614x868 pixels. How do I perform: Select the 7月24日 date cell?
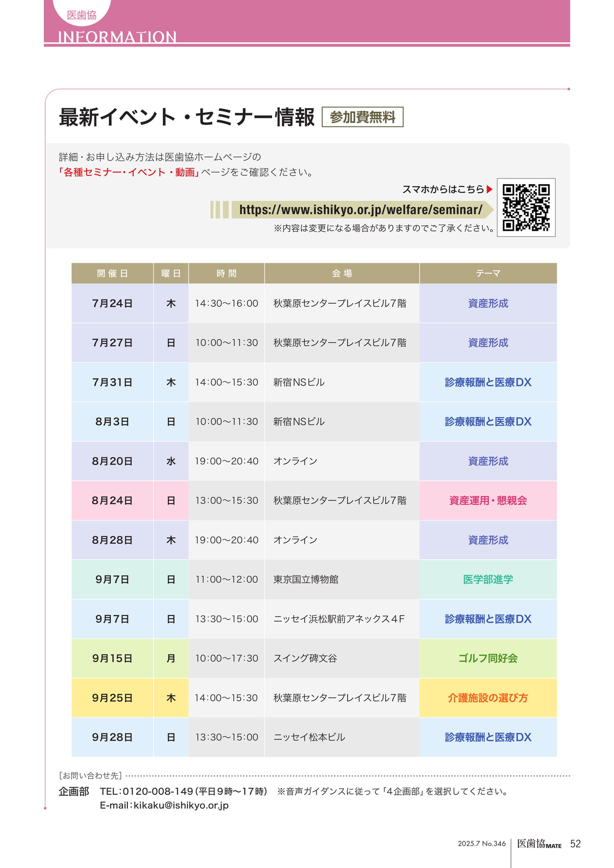point(113,303)
